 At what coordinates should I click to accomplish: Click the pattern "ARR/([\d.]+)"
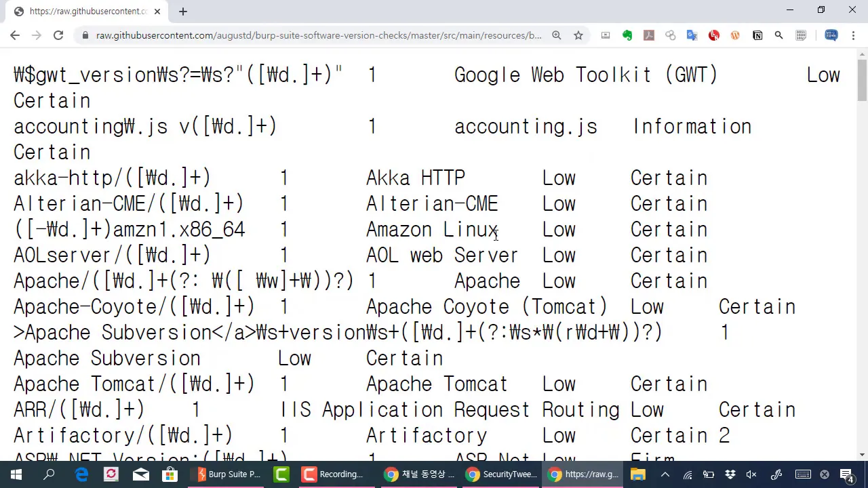coord(79,409)
